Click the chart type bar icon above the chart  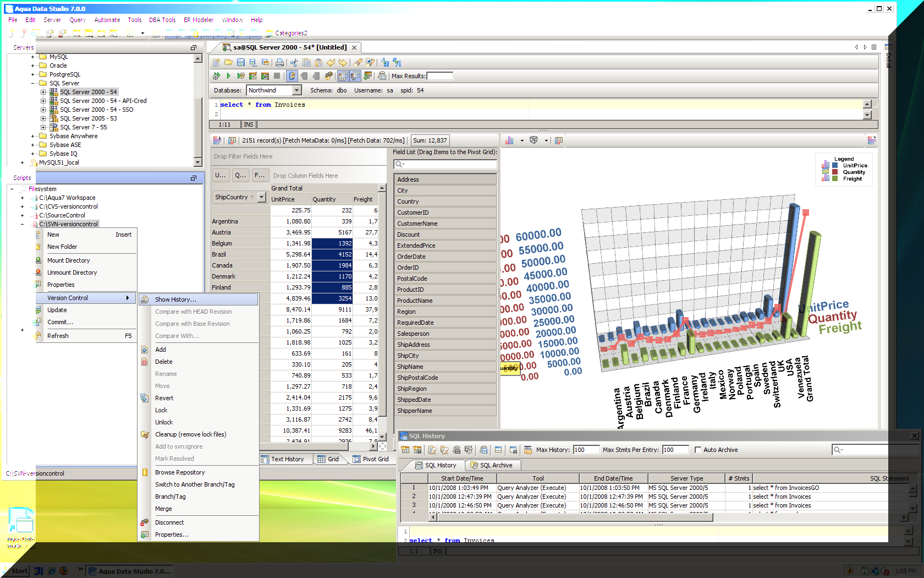(x=509, y=140)
